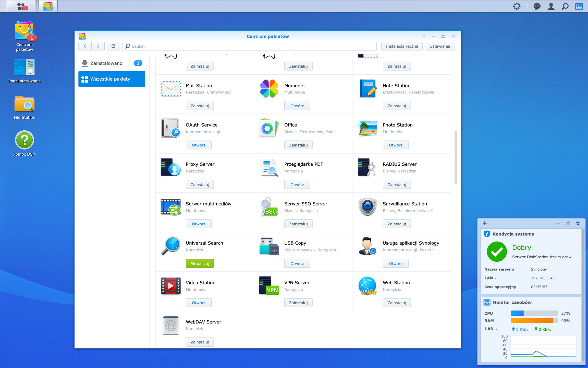588x368 pixels.
Task: Launch File Station from the desktop
Action: coord(24,107)
